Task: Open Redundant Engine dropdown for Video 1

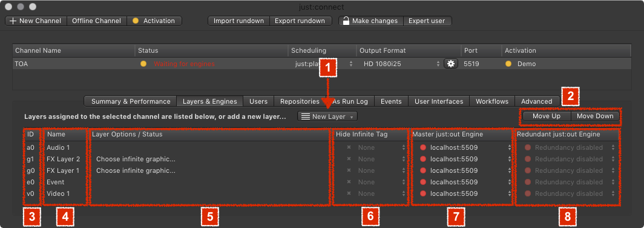Action: (570, 193)
